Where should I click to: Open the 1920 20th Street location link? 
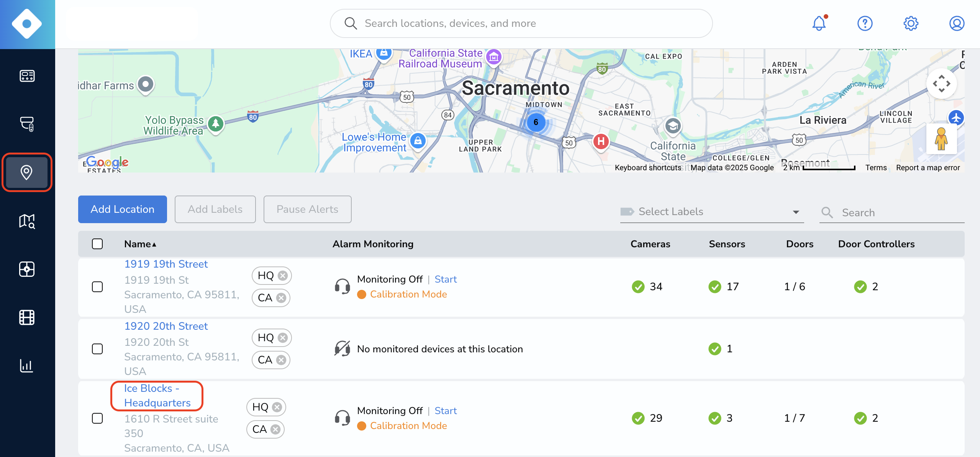(x=166, y=326)
